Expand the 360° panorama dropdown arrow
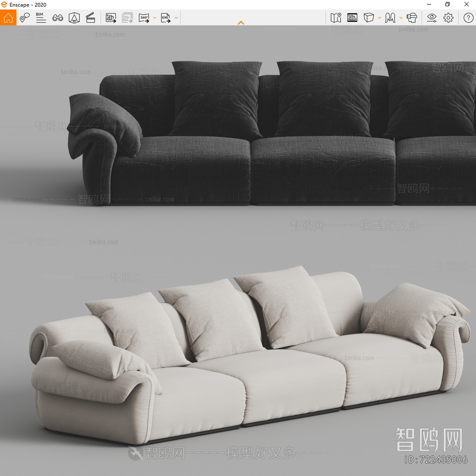Viewport: 476px width, 476px height. click(x=155, y=18)
